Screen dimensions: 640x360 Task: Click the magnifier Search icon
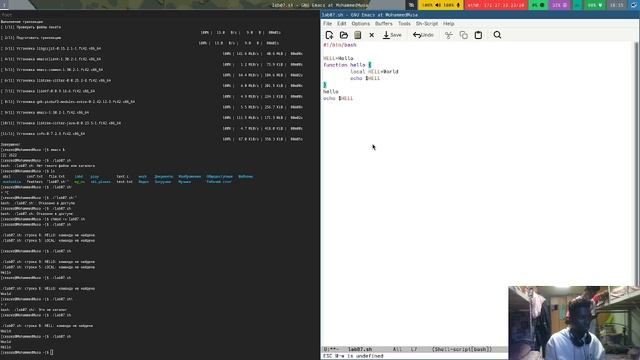497,35
